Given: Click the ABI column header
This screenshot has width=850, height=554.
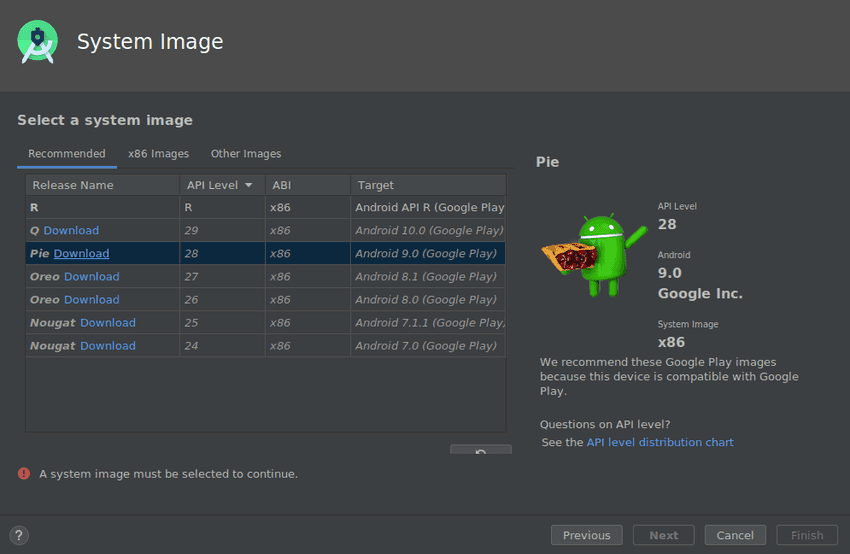Looking at the screenshot, I should [x=281, y=185].
